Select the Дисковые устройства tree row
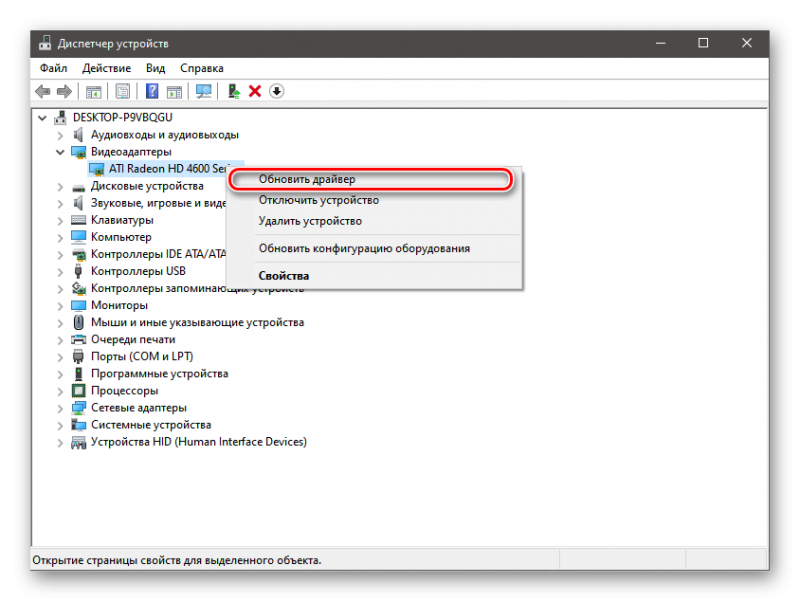The width and height of the screenshot is (800, 602). point(147,186)
